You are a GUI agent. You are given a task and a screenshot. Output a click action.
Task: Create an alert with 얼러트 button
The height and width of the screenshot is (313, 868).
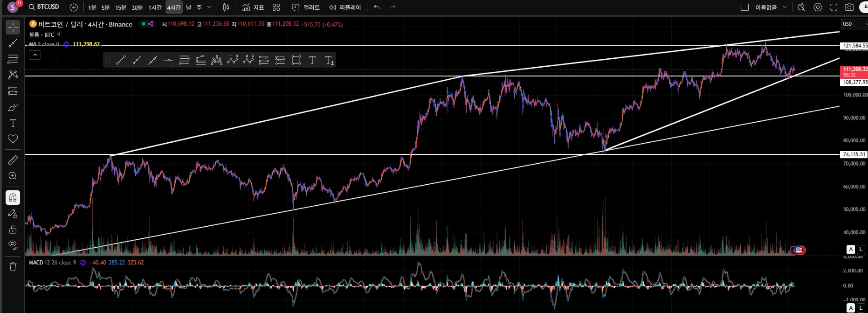coord(306,7)
